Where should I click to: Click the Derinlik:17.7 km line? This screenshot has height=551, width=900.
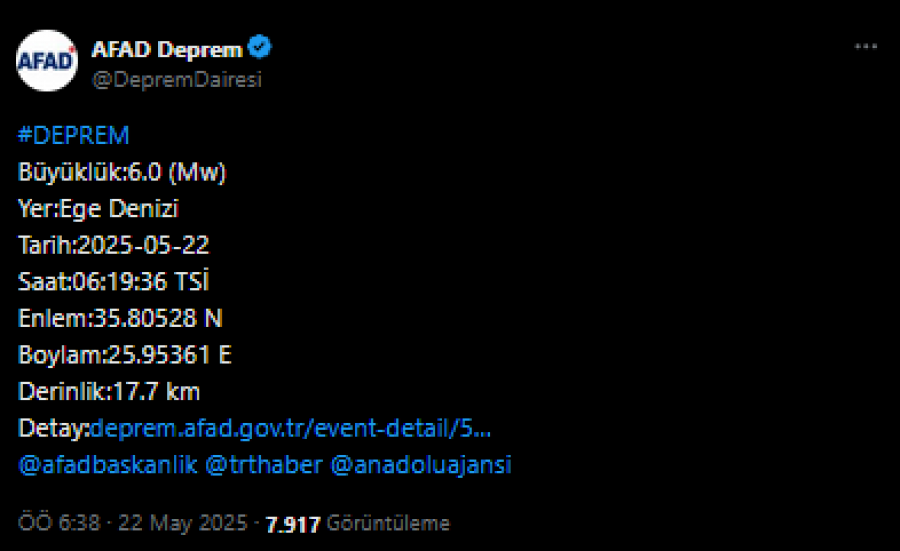[x=109, y=392]
